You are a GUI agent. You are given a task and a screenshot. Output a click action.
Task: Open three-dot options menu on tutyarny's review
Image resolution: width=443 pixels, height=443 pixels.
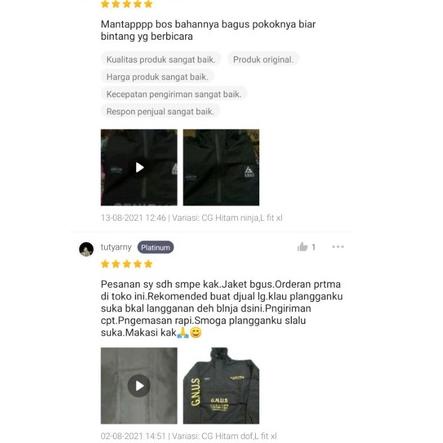(x=338, y=247)
